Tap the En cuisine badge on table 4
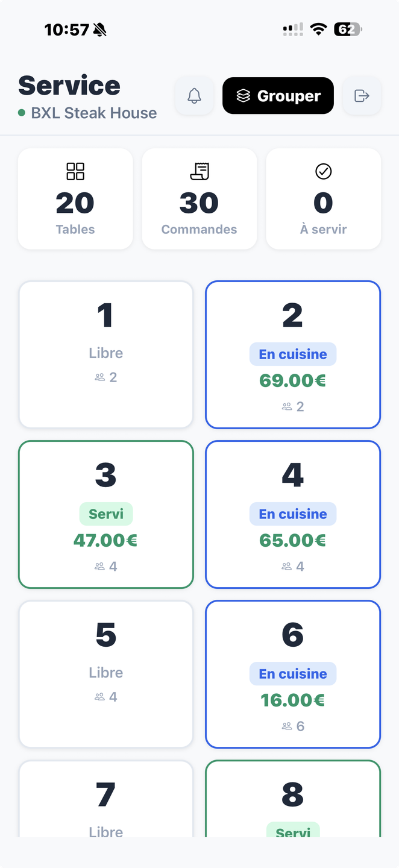 293,514
